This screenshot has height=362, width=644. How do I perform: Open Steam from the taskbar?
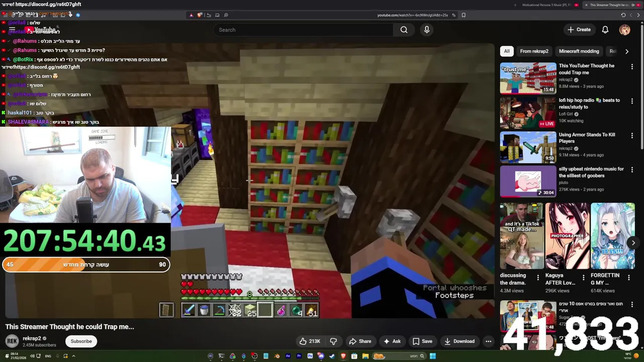pyautogui.click(x=332, y=356)
